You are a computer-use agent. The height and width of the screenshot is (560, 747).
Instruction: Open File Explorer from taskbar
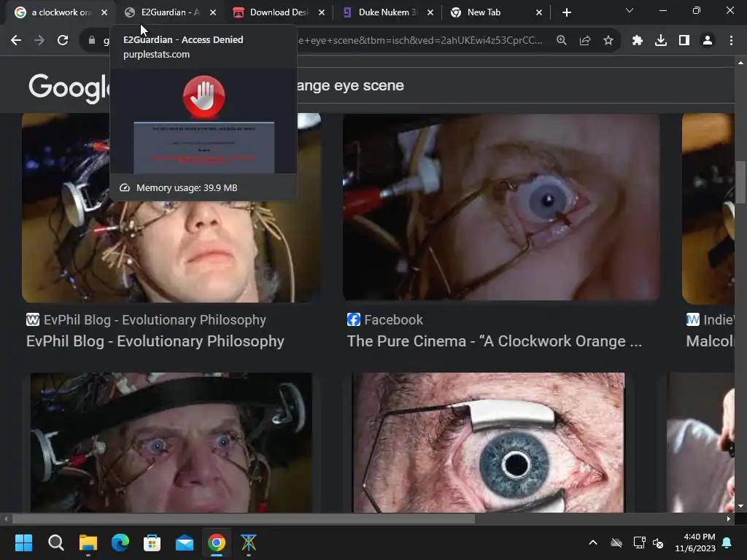88,542
